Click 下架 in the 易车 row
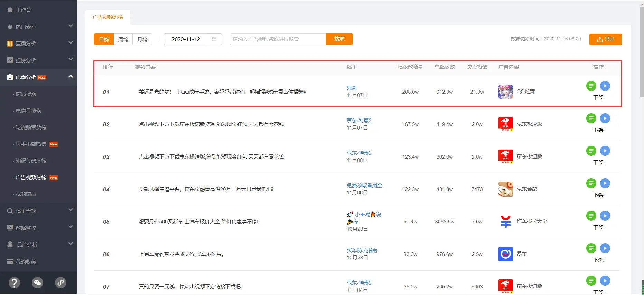 [598, 260]
